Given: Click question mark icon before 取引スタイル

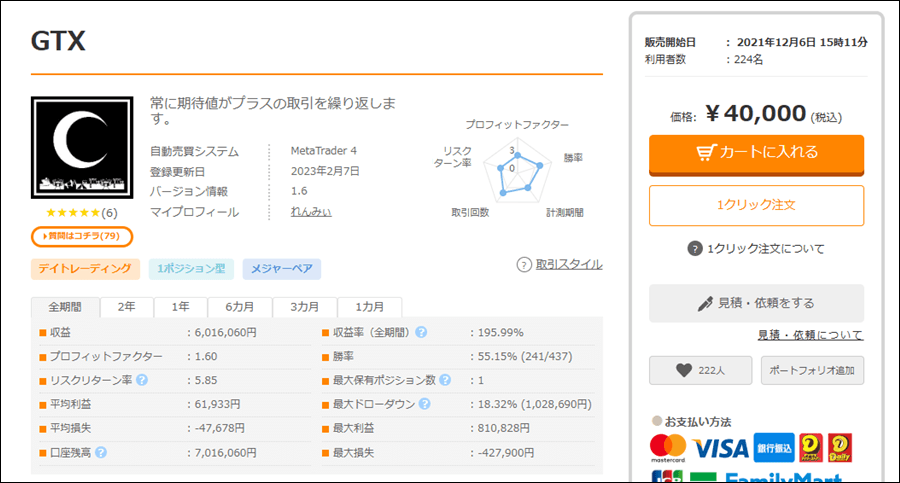Looking at the screenshot, I should coord(524,265).
